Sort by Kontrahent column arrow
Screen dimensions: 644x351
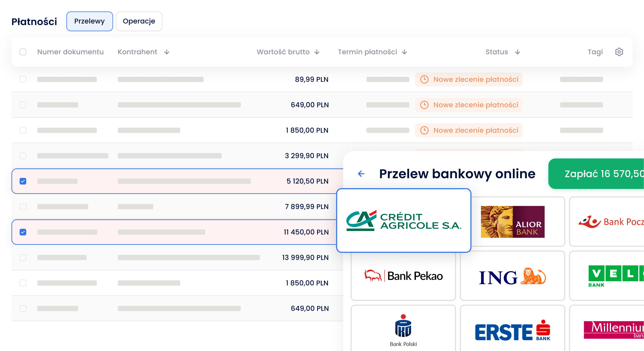tap(167, 52)
